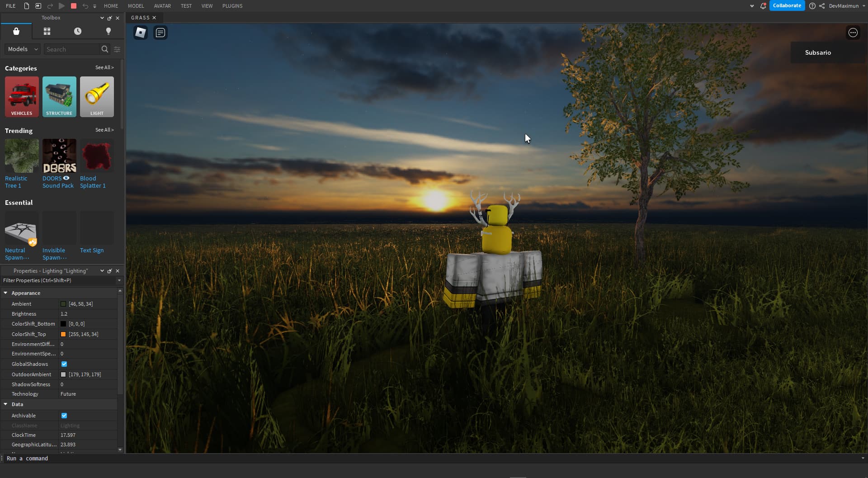Click the undo arrow in quick access toolbar
This screenshot has height=478, width=868.
(x=85, y=6)
